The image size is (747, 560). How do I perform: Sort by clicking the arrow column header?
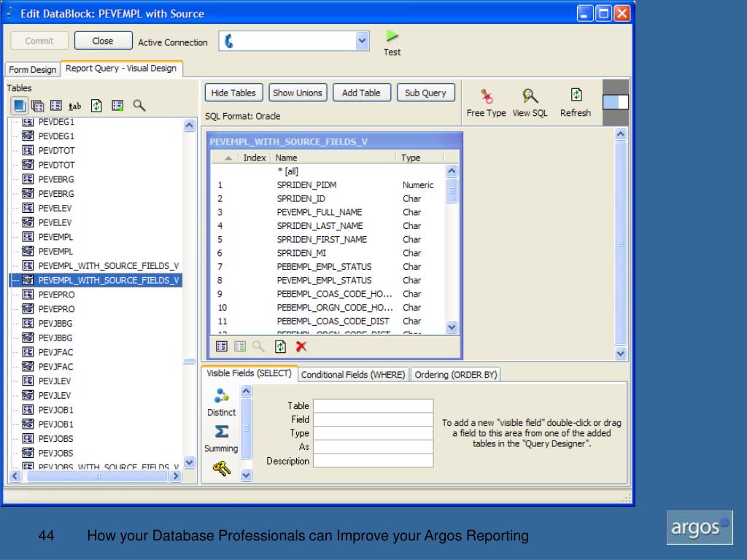pyautogui.click(x=228, y=157)
